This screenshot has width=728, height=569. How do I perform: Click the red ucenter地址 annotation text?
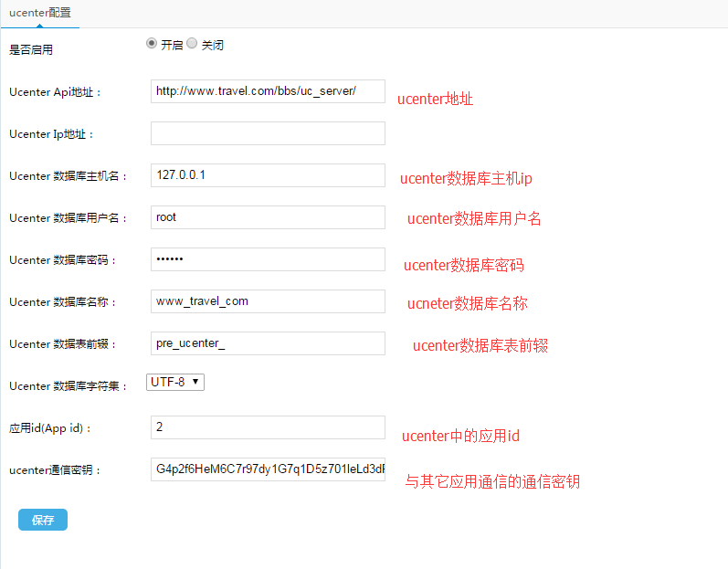point(435,99)
